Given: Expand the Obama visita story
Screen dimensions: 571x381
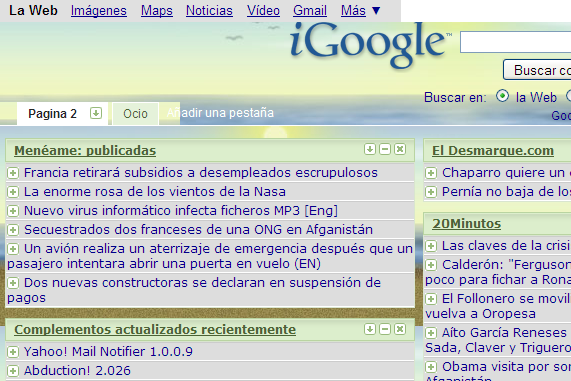Looking at the screenshot, I should (431, 367).
